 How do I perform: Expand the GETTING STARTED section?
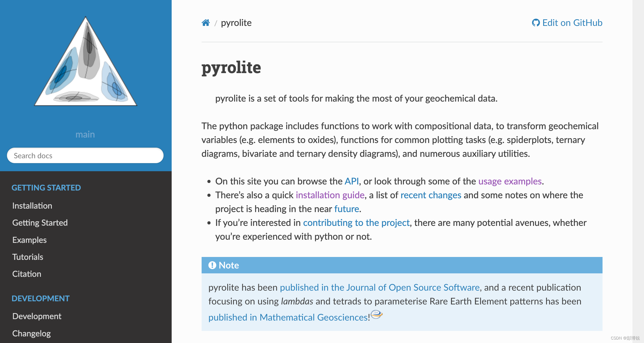tap(46, 188)
